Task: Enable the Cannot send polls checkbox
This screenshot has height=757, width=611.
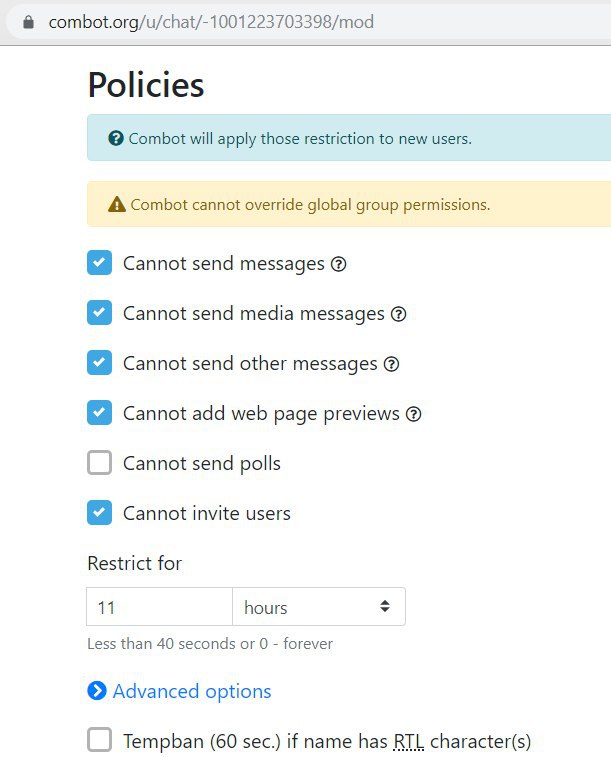Action: click(x=99, y=463)
